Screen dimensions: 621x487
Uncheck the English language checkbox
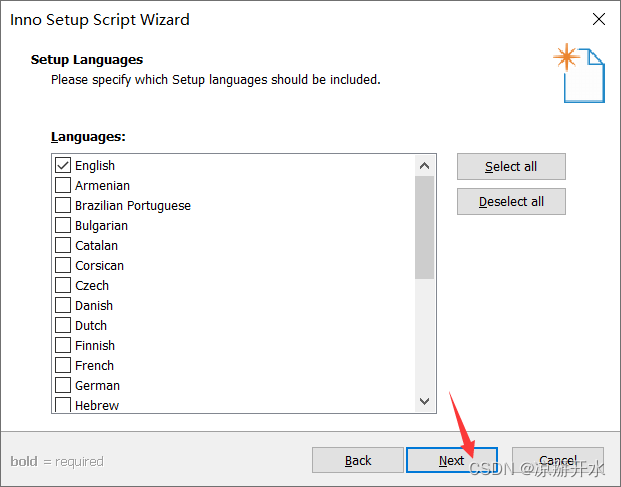pos(63,166)
